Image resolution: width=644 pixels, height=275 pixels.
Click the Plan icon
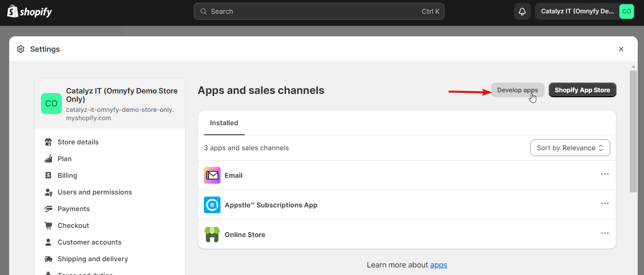click(x=48, y=159)
